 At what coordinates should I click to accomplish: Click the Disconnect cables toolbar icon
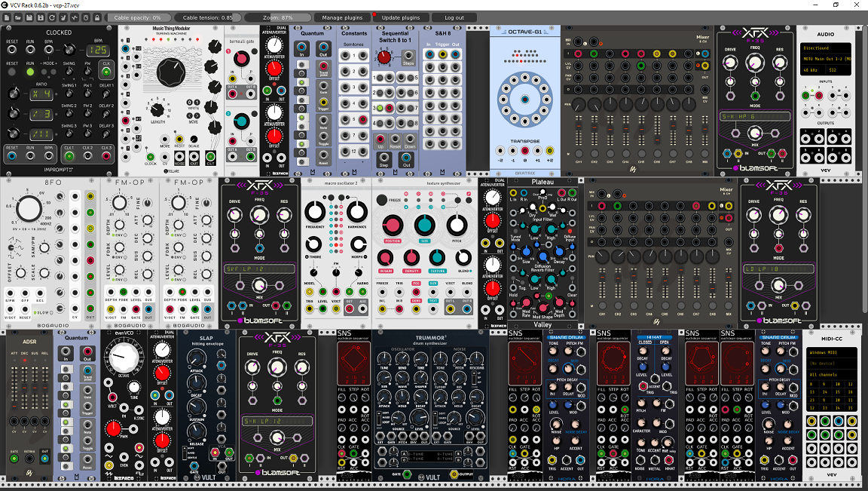(x=63, y=18)
